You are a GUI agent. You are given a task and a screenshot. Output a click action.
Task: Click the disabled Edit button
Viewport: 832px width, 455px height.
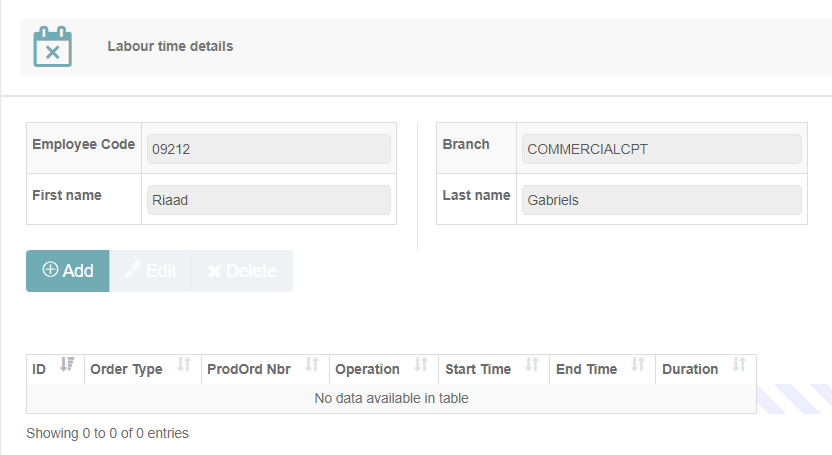[150, 271]
